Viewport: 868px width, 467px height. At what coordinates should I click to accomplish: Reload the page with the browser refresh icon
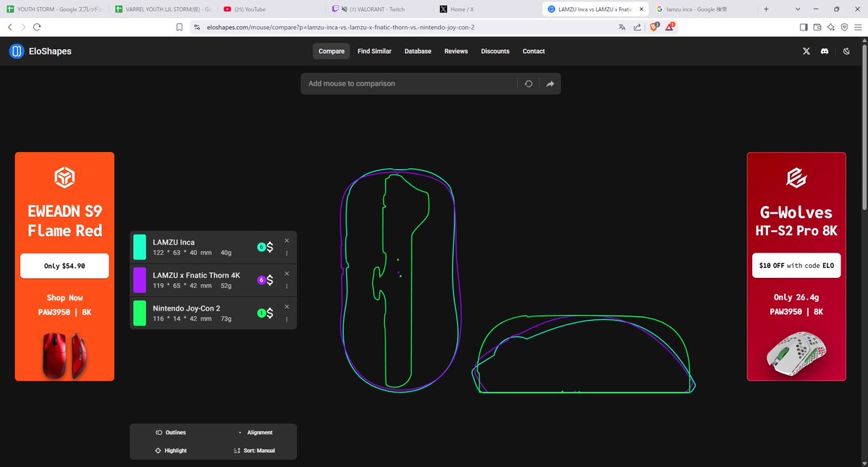[37, 27]
